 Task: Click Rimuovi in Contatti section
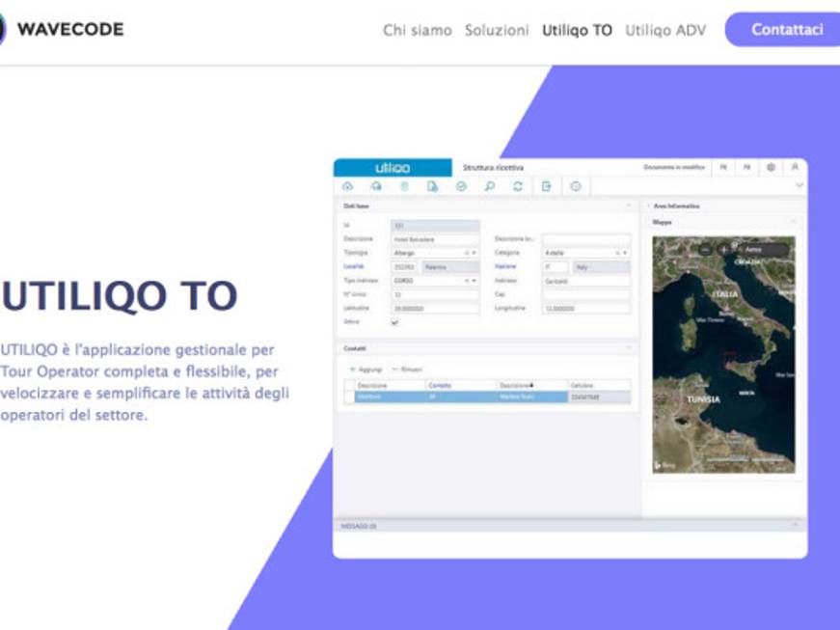coord(407,370)
